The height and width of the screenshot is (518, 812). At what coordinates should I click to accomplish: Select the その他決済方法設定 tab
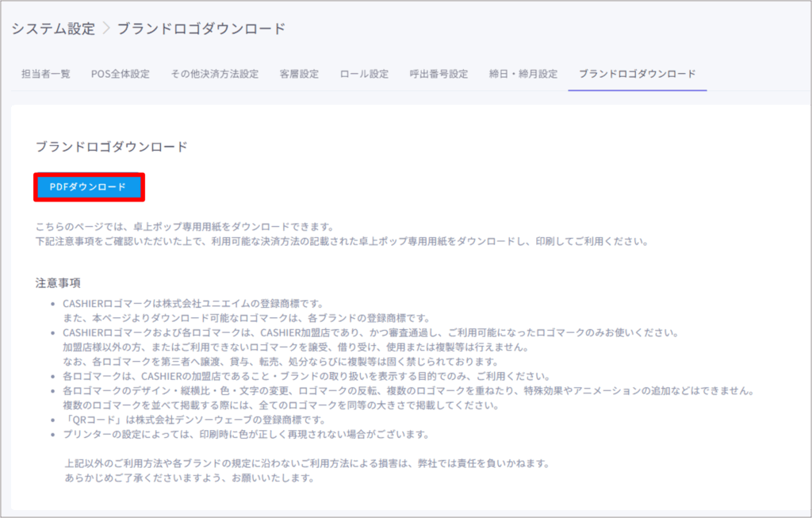214,74
